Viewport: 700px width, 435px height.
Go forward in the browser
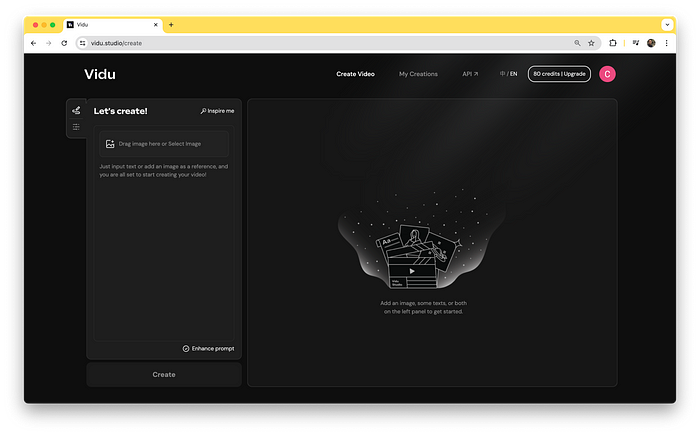49,43
